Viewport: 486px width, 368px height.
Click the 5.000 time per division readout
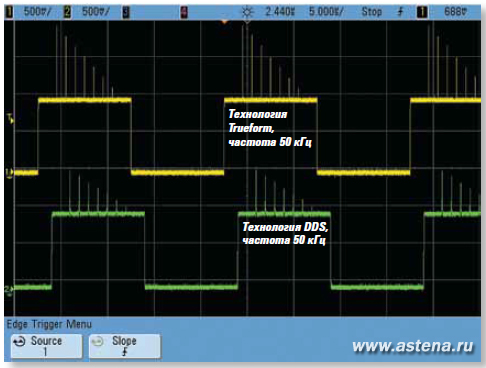coord(326,12)
